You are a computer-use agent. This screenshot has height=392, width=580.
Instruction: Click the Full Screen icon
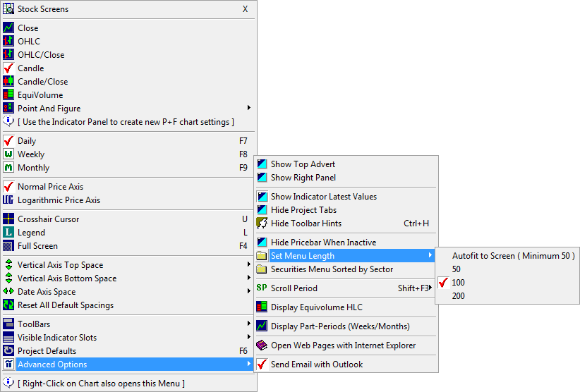8,246
